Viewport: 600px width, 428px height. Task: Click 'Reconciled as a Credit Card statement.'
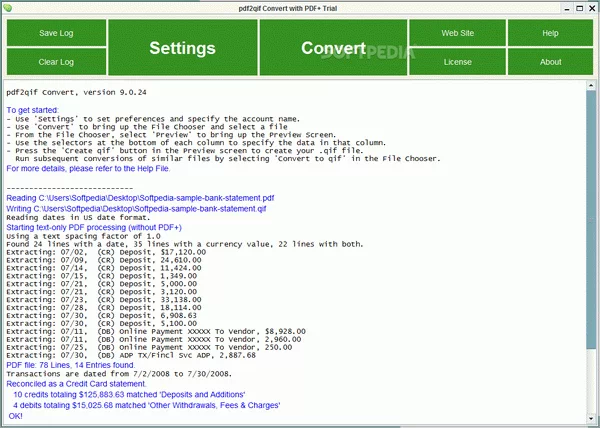(77, 384)
